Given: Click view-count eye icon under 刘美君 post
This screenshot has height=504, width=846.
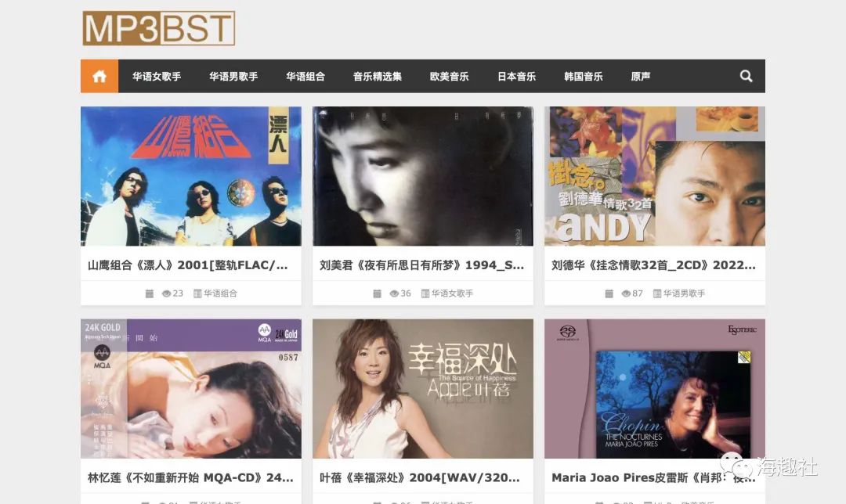Looking at the screenshot, I should pyautogui.click(x=394, y=293).
